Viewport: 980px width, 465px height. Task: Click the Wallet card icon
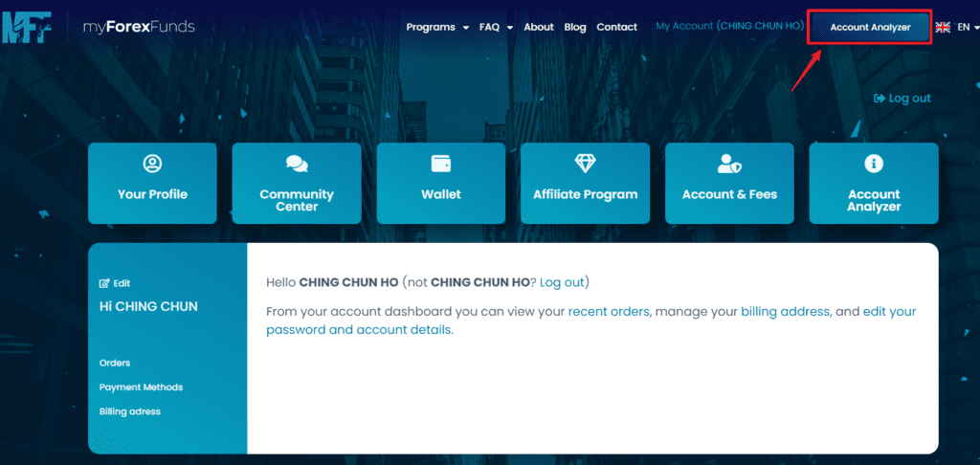coord(441,164)
